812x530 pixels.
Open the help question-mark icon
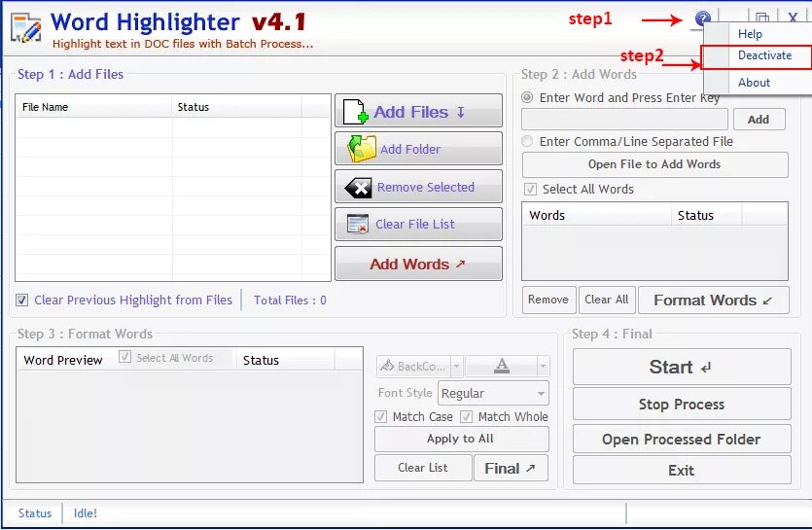702,18
